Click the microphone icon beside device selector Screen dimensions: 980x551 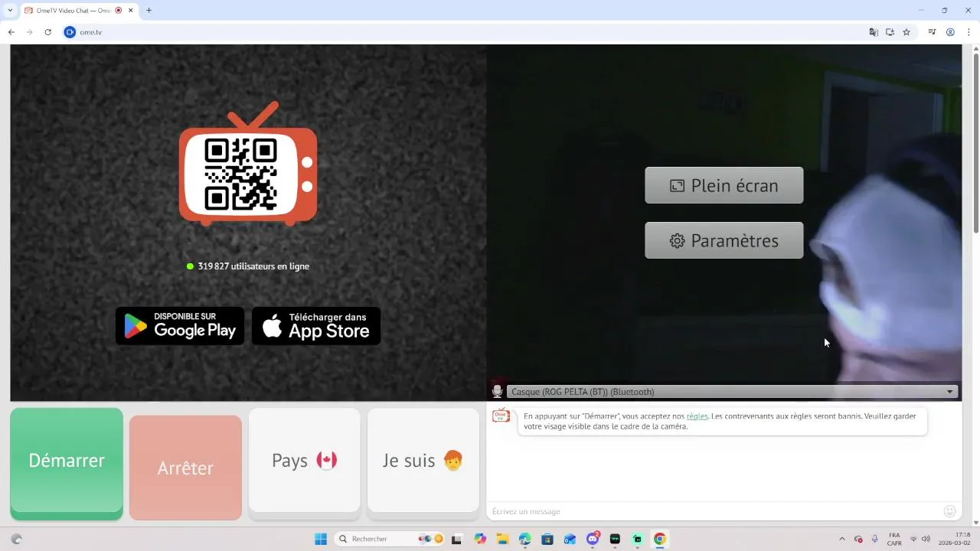point(497,391)
